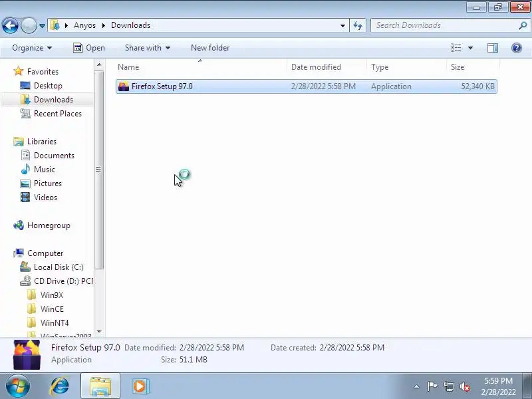Screen dimensions: 532x399
Task: Click the Show desktop button
Action: [527, 386]
